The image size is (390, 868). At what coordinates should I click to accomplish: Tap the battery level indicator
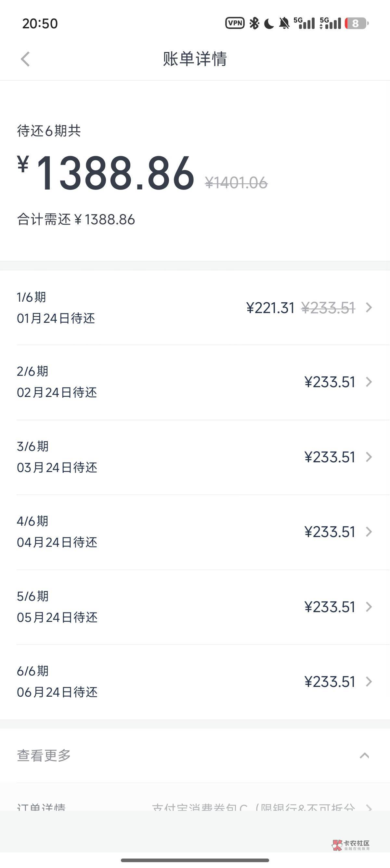coord(356,23)
